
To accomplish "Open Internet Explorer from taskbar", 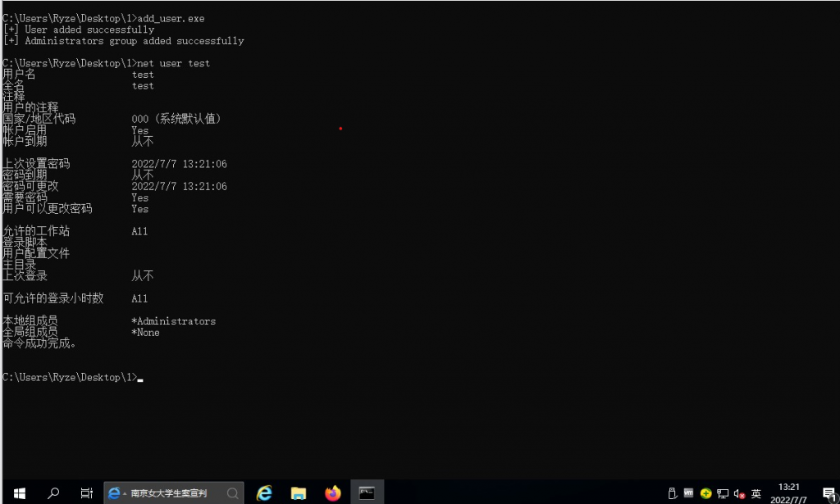I will pyautogui.click(x=264, y=493).
